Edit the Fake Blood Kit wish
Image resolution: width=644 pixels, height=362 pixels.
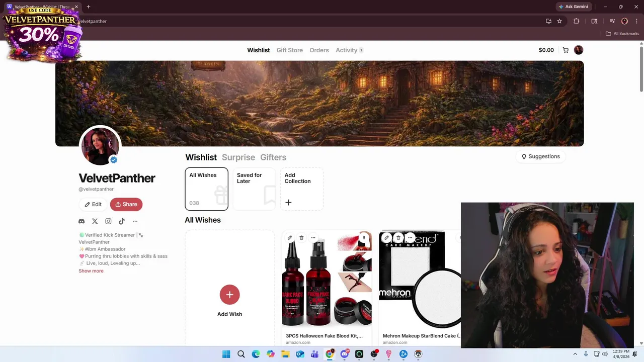coord(290,238)
